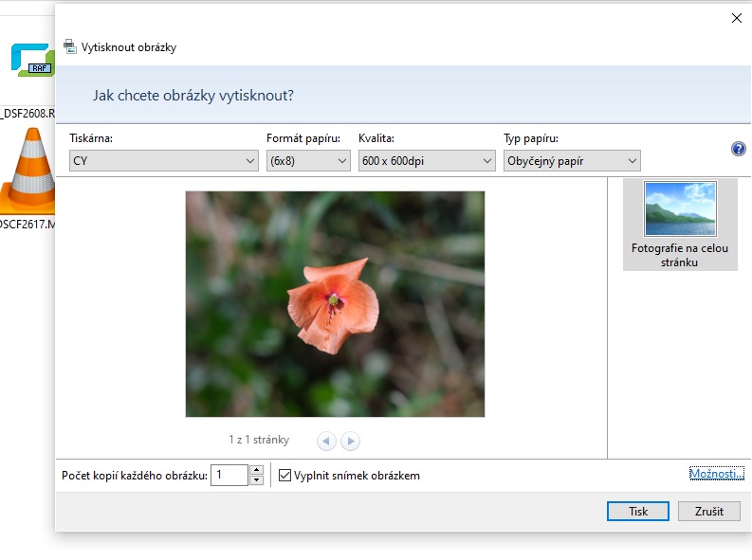Decrease number of copies with down arrow
The height and width of the screenshot is (560, 752).
tap(256, 480)
